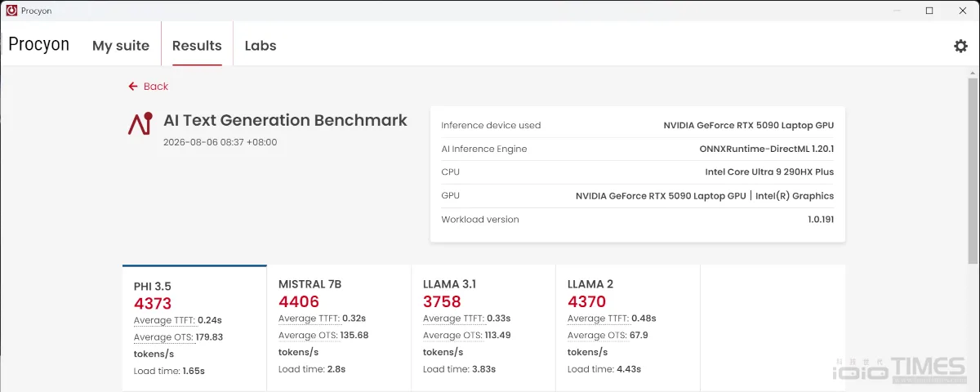
Task: Maximize the Procyon window
Action: click(929, 11)
